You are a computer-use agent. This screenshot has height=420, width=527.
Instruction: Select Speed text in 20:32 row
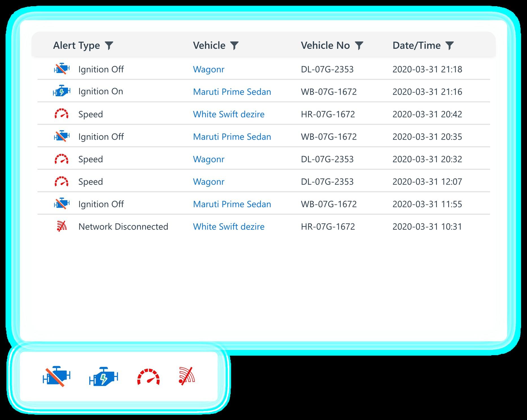(x=91, y=159)
